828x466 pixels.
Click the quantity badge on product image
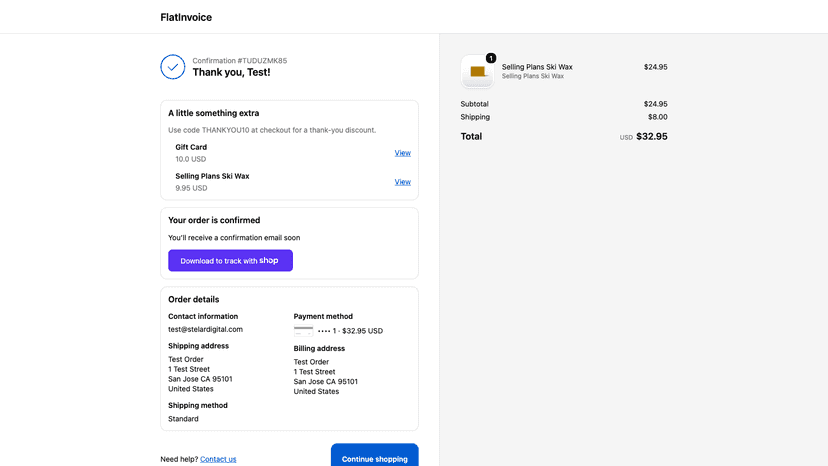491,58
